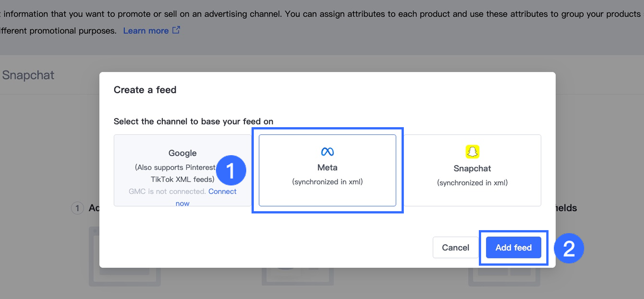Select the Google channel option
This screenshot has height=299, width=644.
(182, 153)
